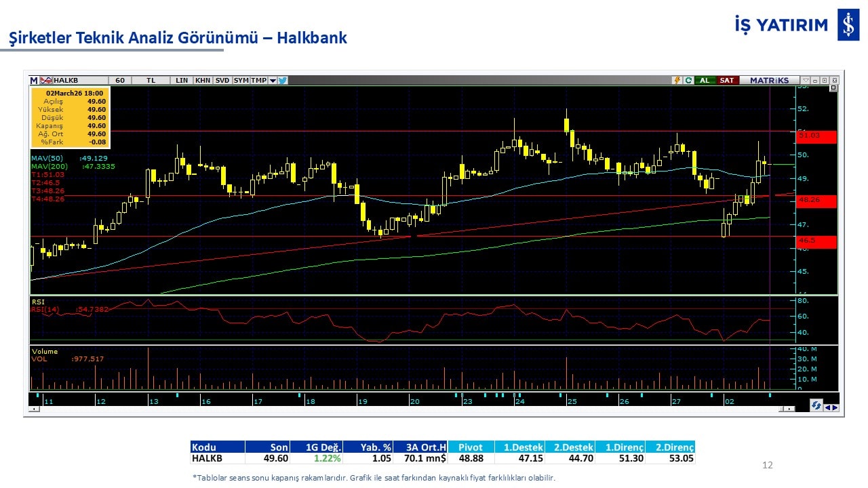The height and width of the screenshot is (488, 868).
Task: Expand the triangle menu beside MATRIKS
Action: click(806, 80)
